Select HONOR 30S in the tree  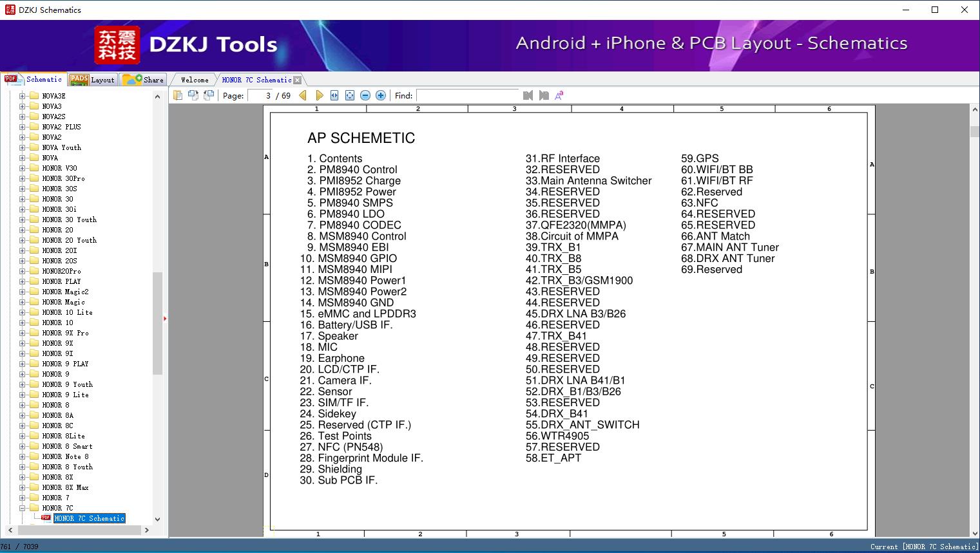click(59, 189)
